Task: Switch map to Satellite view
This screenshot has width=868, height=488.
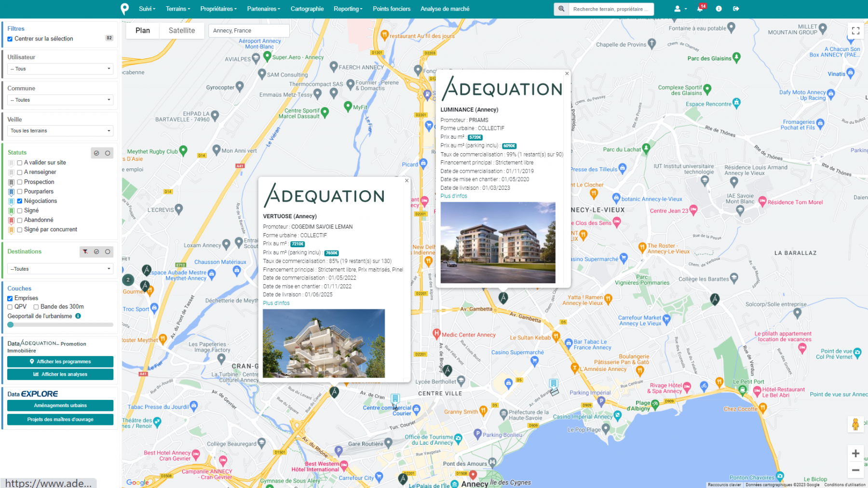Action: 182,30
